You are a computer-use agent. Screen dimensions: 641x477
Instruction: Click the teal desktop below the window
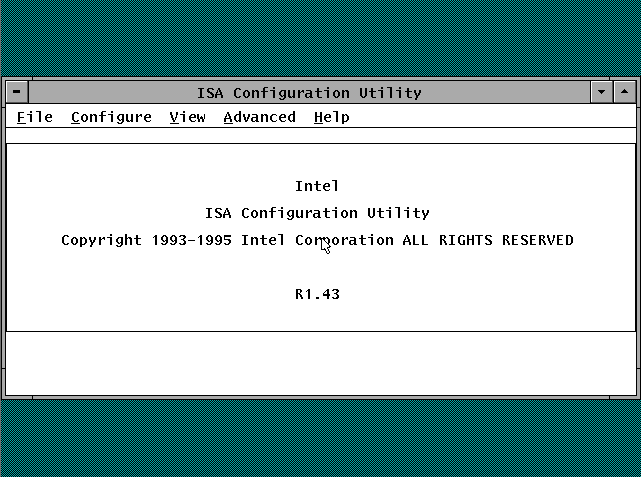[x=320, y=438]
